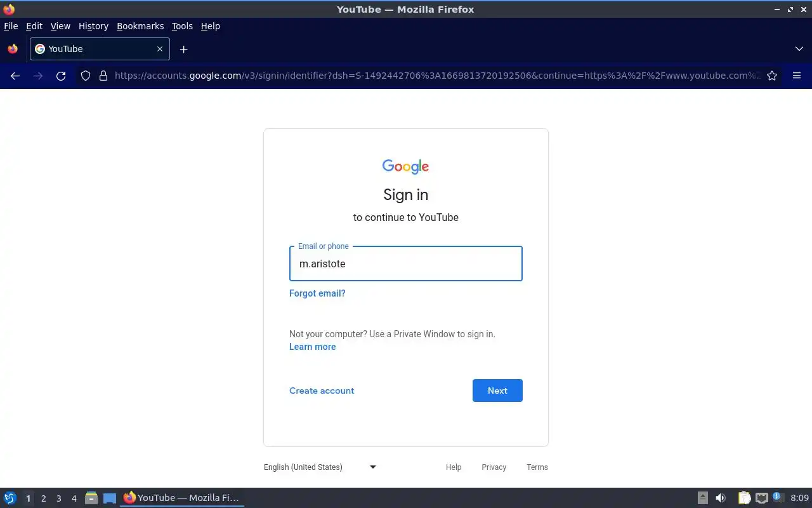Screen dimensions: 812x508
Task: Open the View menu
Action: [60, 26]
